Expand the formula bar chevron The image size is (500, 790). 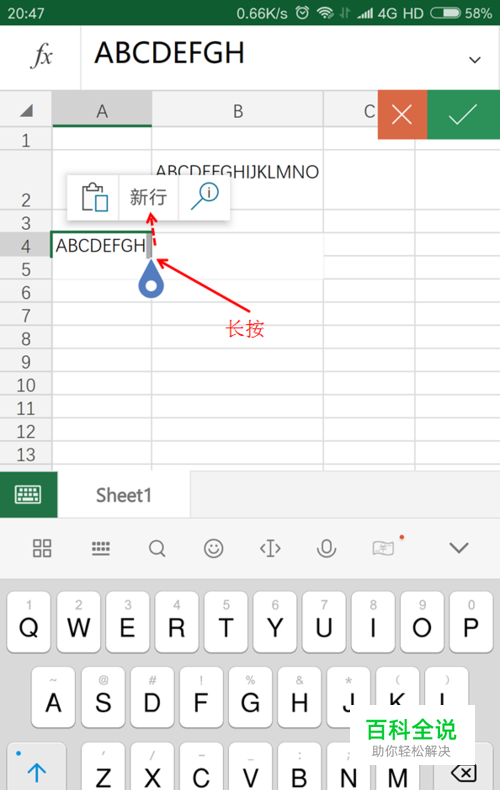coord(474,60)
